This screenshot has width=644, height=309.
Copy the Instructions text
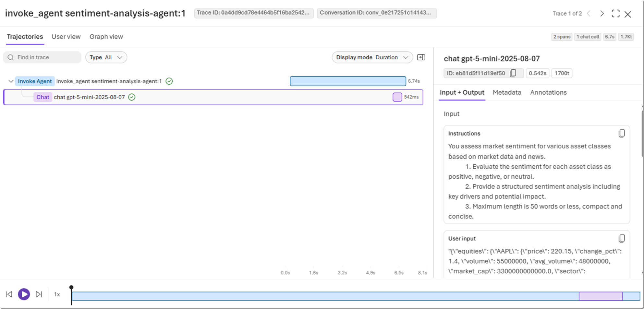[622, 134]
